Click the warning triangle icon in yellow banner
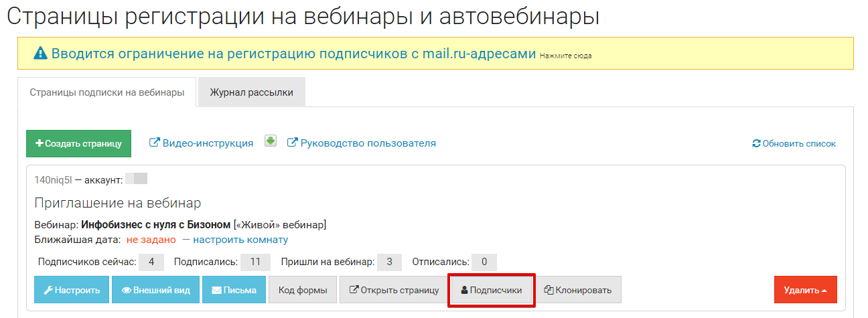 coord(41,54)
